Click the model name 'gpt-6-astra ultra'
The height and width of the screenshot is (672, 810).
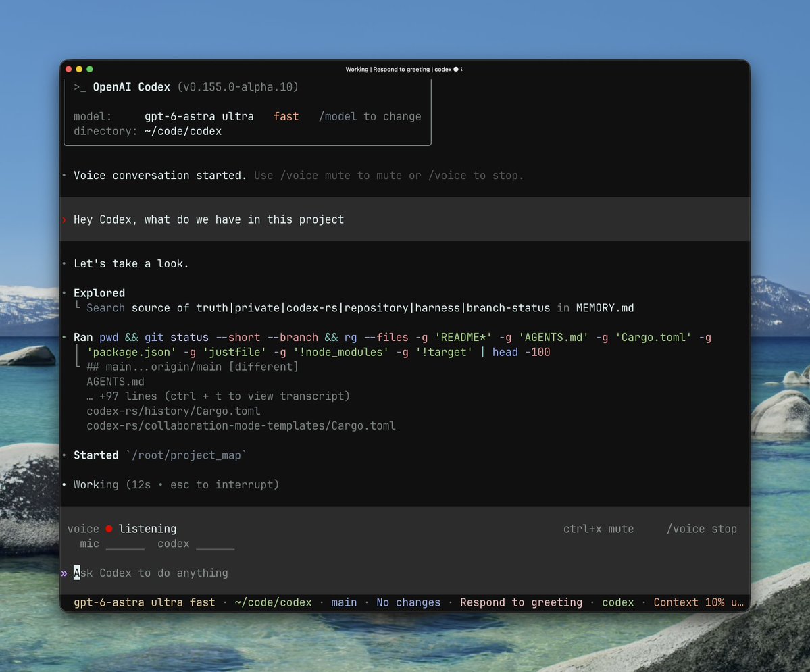(199, 116)
